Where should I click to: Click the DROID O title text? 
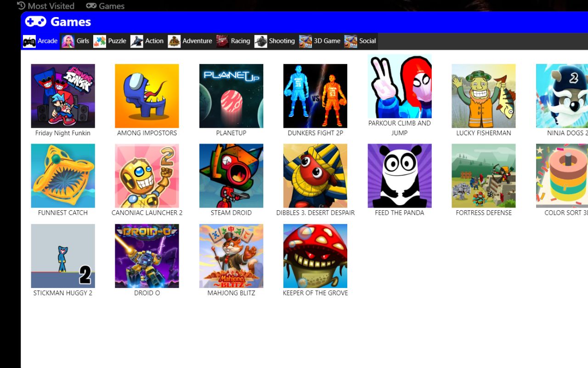point(147,293)
